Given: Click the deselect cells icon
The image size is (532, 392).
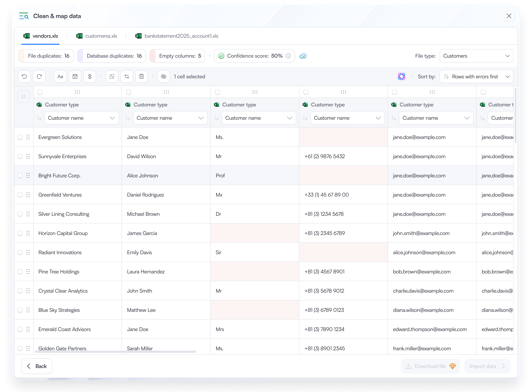Looking at the screenshot, I should [x=112, y=76].
